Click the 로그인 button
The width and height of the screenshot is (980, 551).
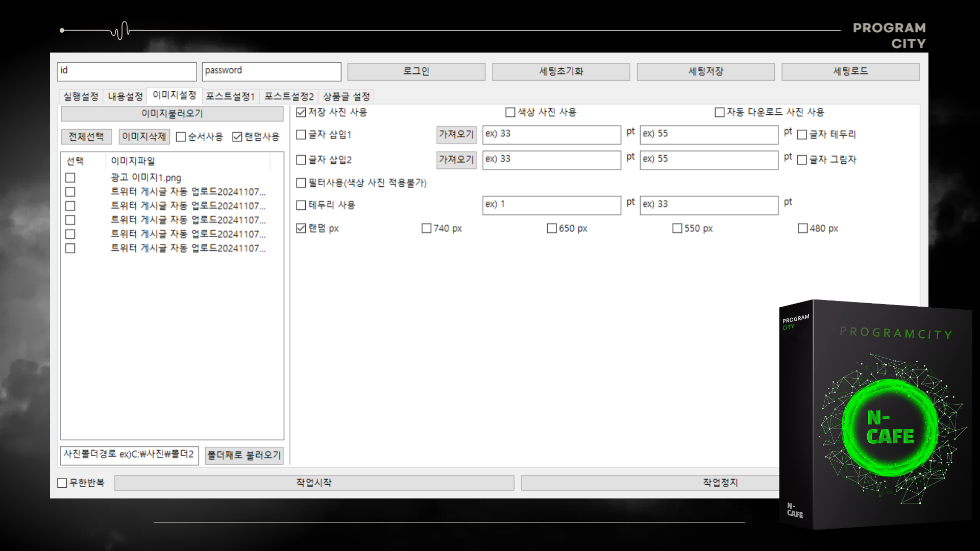(x=416, y=71)
